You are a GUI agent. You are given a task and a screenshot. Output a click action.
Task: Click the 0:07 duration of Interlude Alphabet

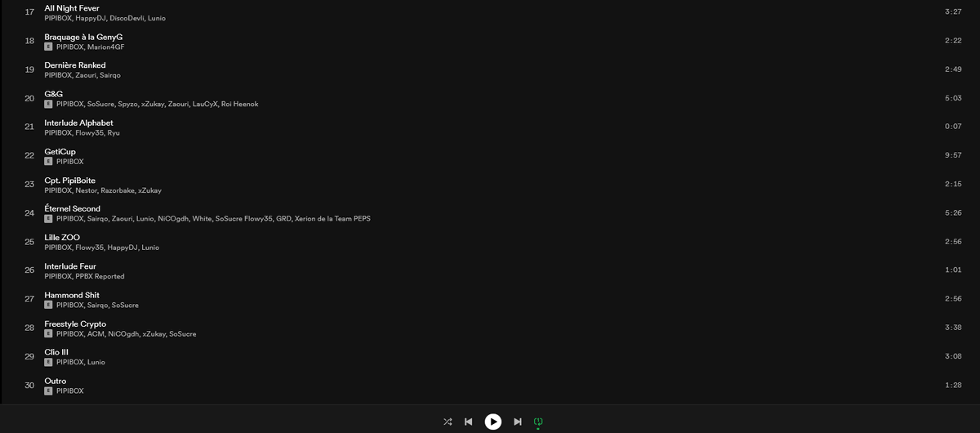click(x=952, y=127)
